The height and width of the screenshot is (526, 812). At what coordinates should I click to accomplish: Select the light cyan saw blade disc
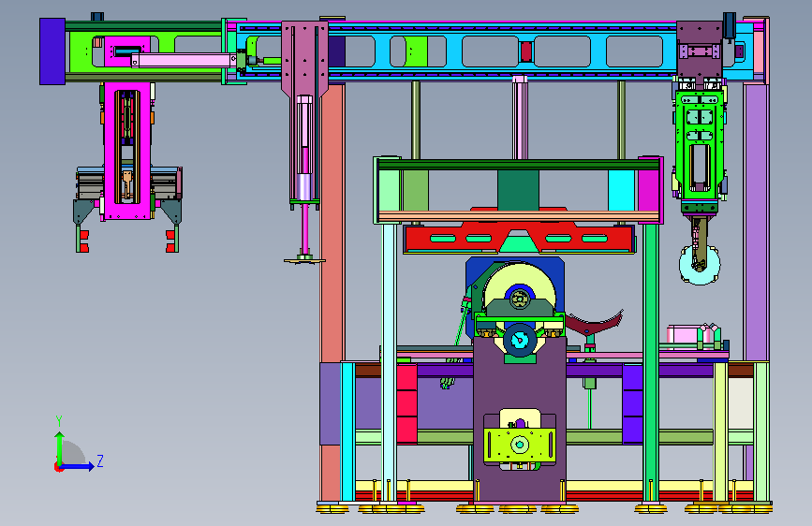700,265
